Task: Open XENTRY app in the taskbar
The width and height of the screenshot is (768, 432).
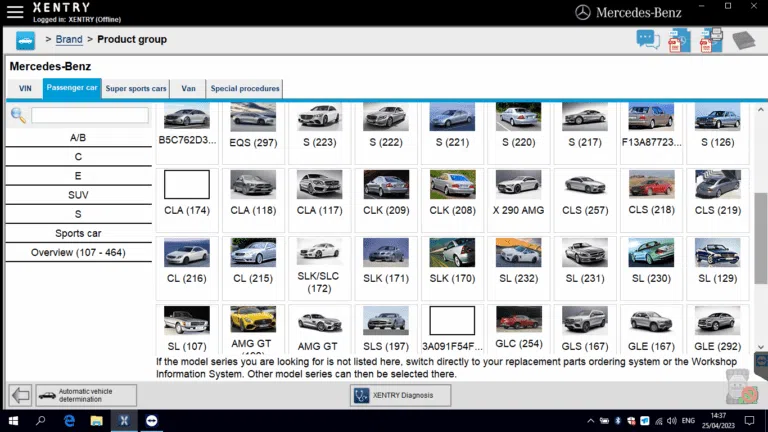Action: pos(124,421)
